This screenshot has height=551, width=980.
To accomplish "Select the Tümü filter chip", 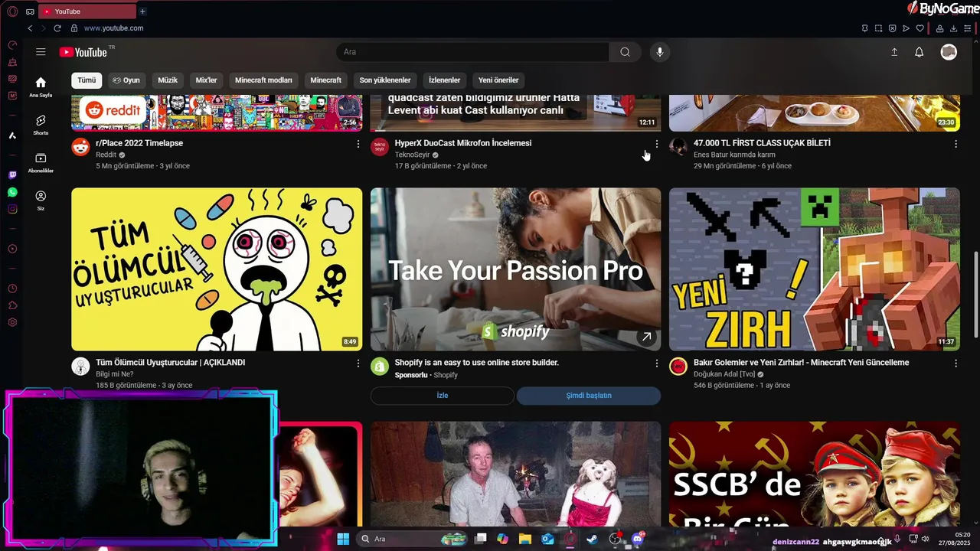I will [x=87, y=80].
